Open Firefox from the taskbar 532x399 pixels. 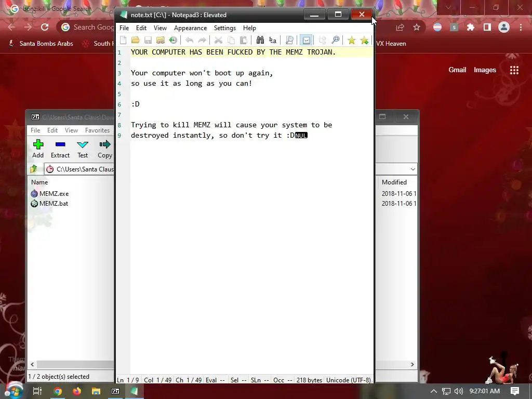pyautogui.click(x=77, y=391)
